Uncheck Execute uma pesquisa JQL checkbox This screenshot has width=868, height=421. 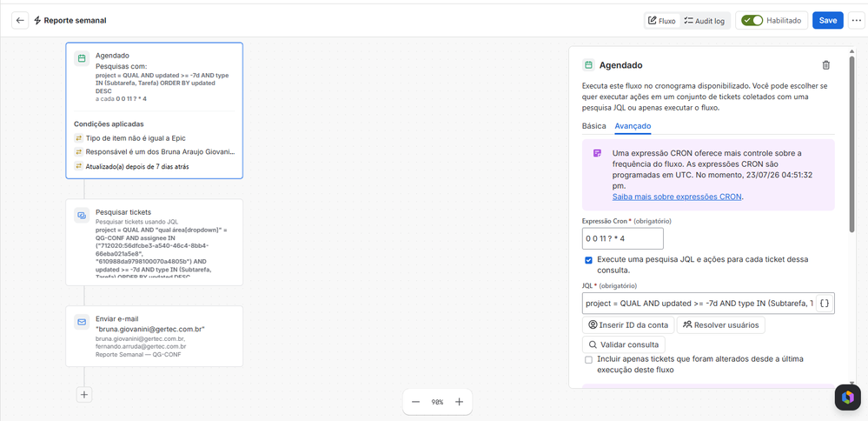[x=589, y=260]
